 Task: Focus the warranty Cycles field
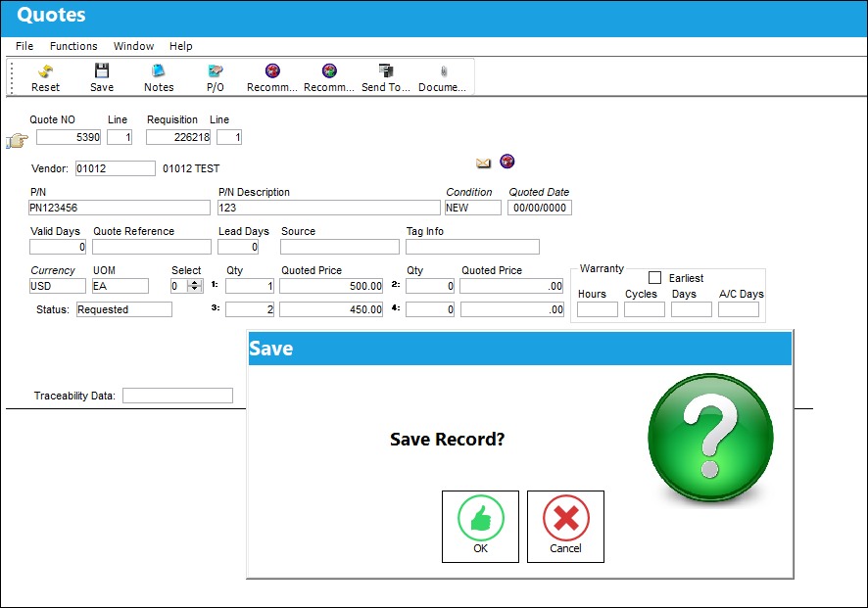[645, 309]
